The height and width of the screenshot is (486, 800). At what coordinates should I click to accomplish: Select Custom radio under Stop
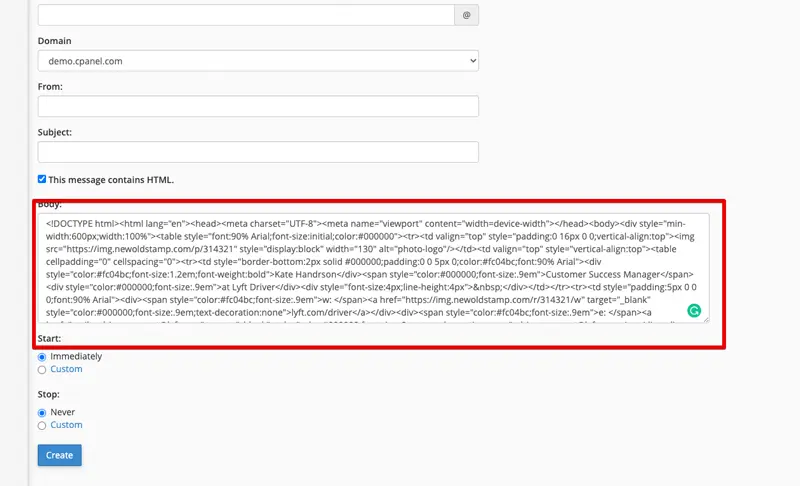coord(42,425)
